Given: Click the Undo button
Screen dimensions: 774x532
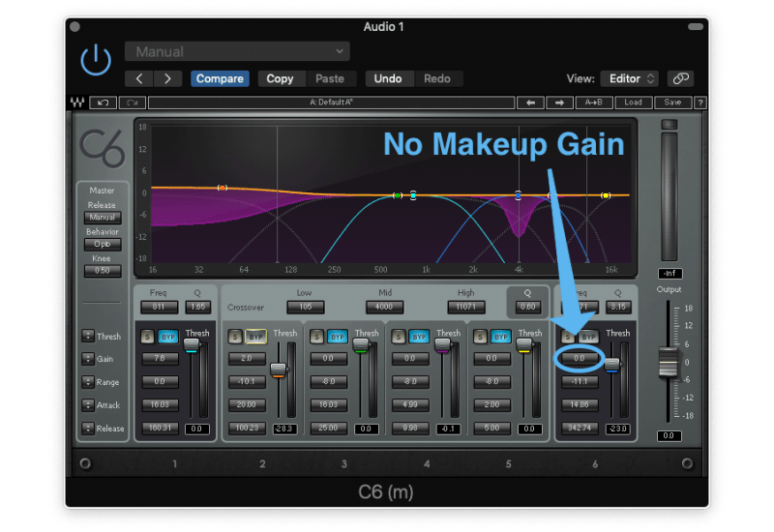Looking at the screenshot, I should point(388,79).
